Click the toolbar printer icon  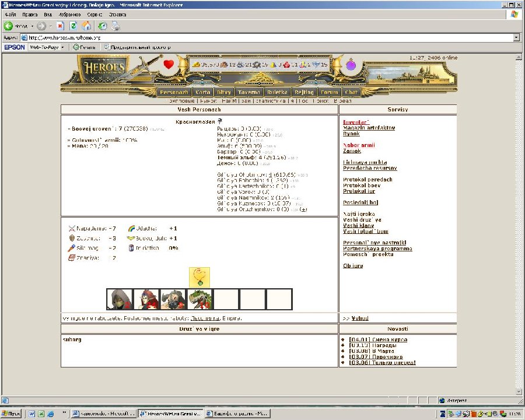pos(116,26)
